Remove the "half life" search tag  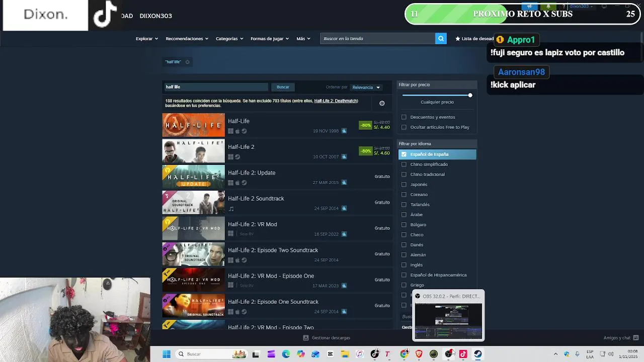click(187, 62)
